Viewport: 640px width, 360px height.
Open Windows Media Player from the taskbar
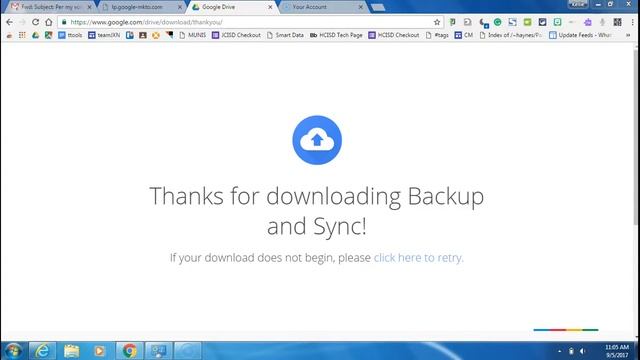pyautogui.click(x=99, y=351)
